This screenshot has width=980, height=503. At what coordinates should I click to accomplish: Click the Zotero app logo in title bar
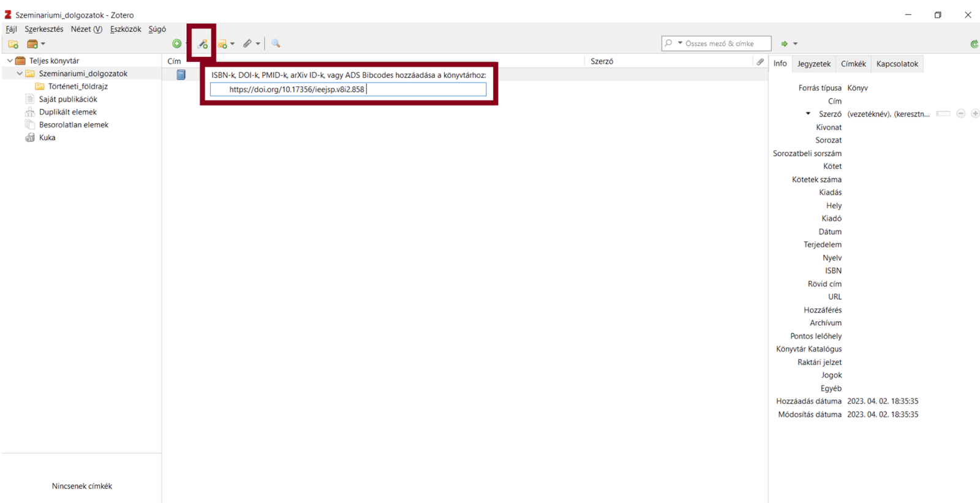8,15
